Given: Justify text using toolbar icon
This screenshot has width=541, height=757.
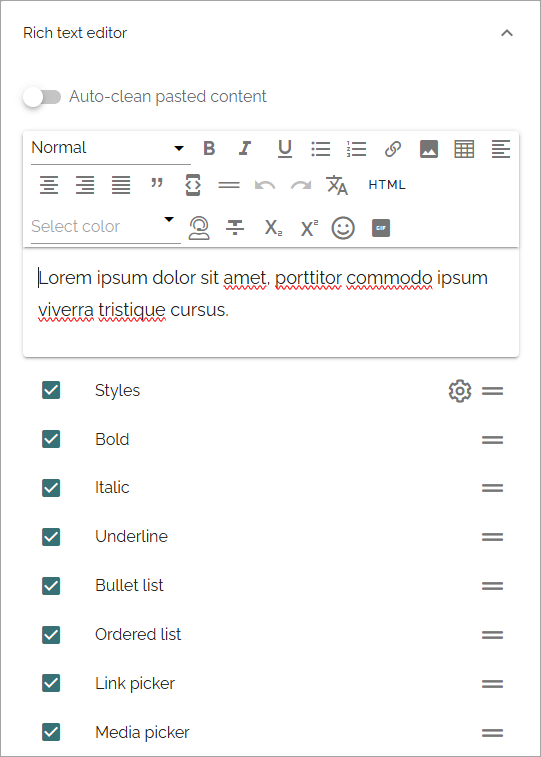Looking at the screenshot, I should point(121,185).
